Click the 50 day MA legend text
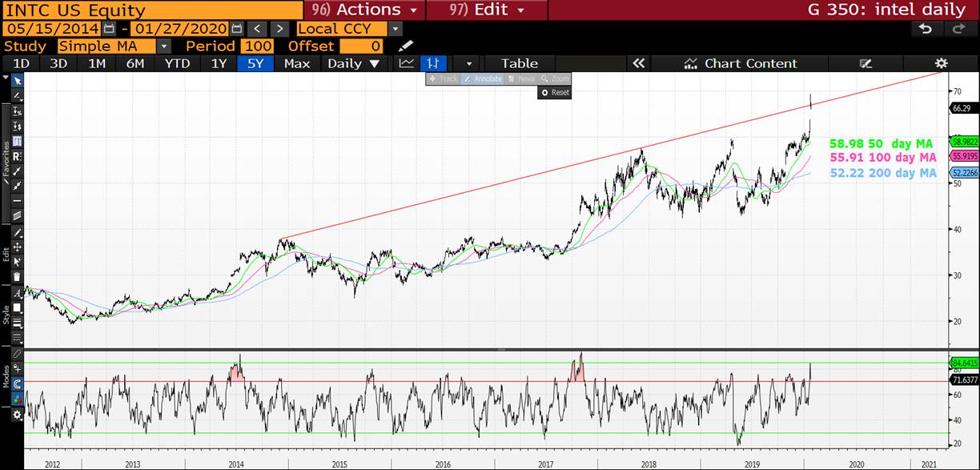 pos(881,143)
